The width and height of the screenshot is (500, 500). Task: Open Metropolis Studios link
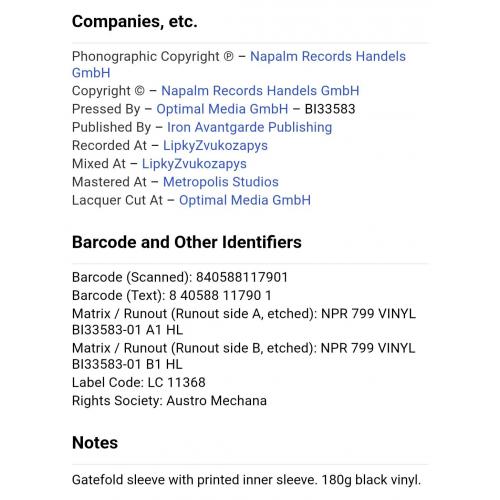(221, 182)
